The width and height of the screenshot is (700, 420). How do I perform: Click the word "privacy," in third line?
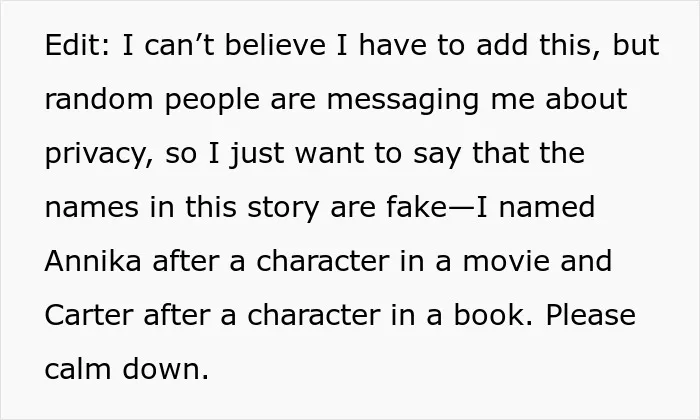(99, 155)
